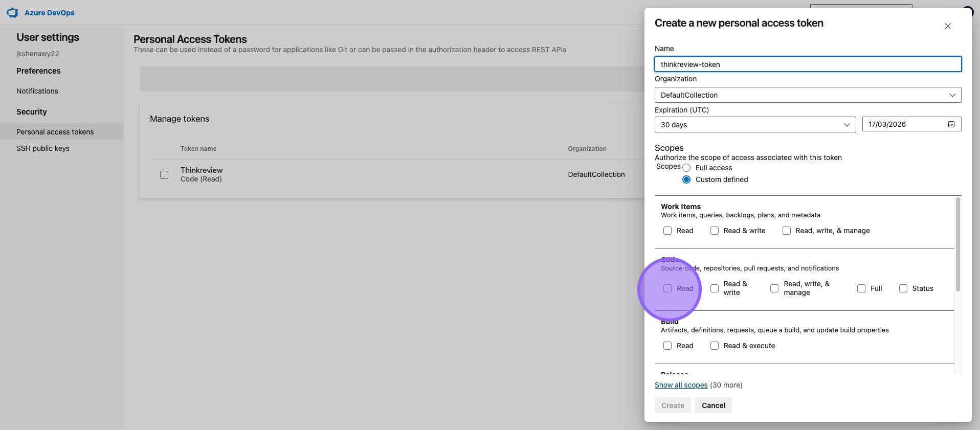This screenshot has height=430, width=980.
Task: Click the Show all scopes link
Action: pos(681,385)
